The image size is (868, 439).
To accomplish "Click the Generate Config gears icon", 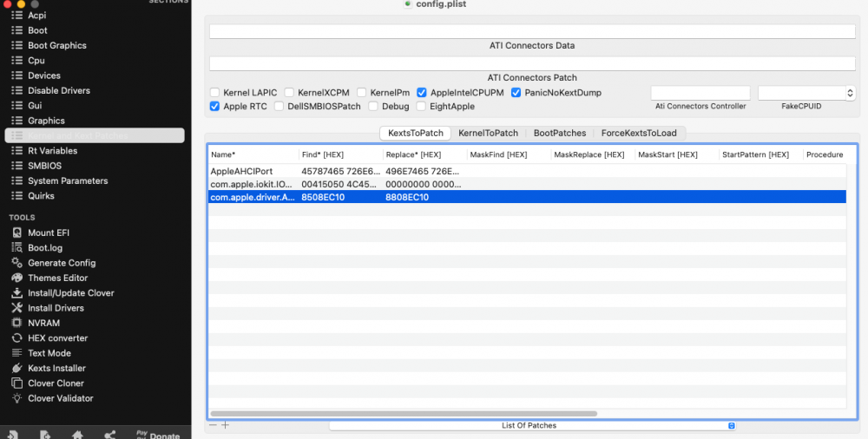I will [x=17, y=262].
